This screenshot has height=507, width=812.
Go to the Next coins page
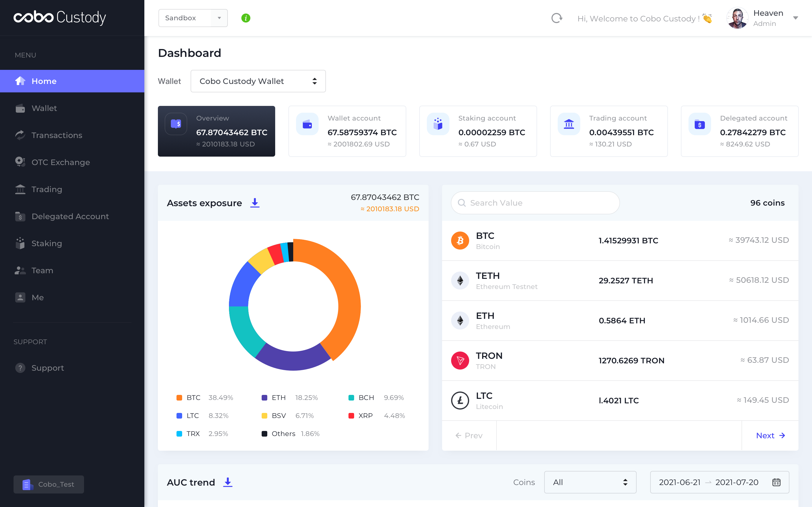(x=770, y=435)
